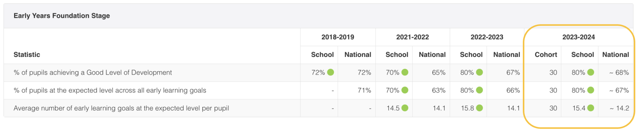Click green dot next to 2021-2022 Good Level 70%
644x139 pixels.
click(x=405, y=72)
